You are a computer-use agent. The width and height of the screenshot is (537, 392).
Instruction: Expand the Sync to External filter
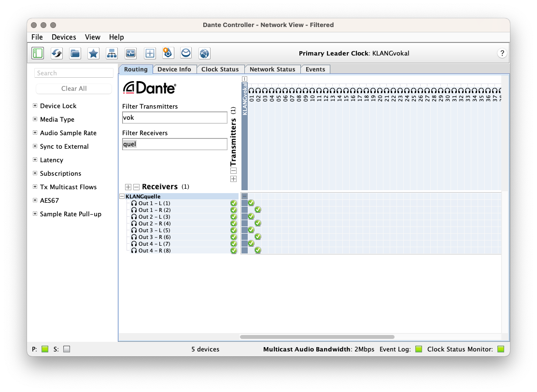point(35,146)
